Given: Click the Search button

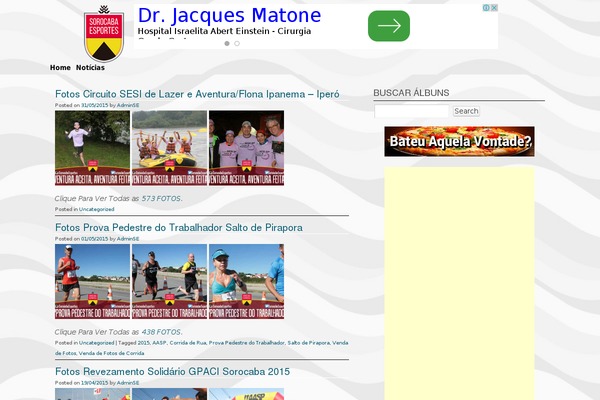Looking at the screenshot, I should (466, 111).
